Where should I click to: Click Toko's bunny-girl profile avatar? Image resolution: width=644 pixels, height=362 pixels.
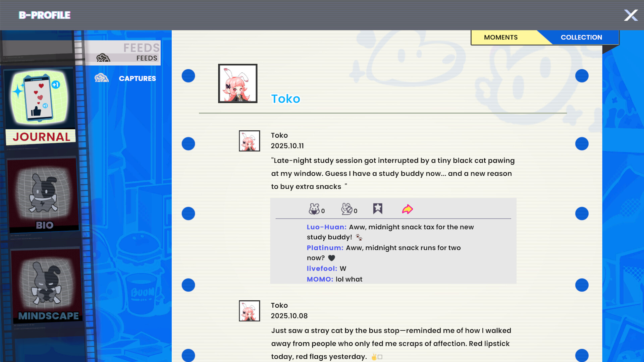(x=237, y=83)
